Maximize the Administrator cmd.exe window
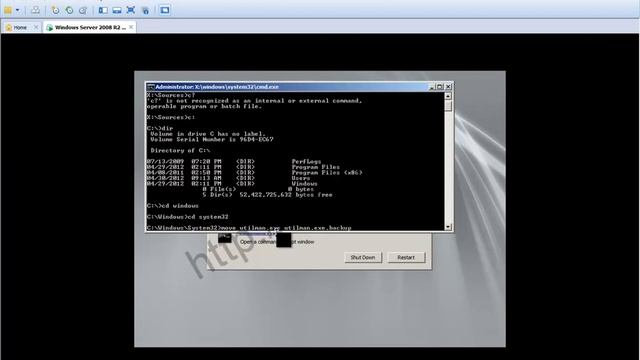 [440, 87]
